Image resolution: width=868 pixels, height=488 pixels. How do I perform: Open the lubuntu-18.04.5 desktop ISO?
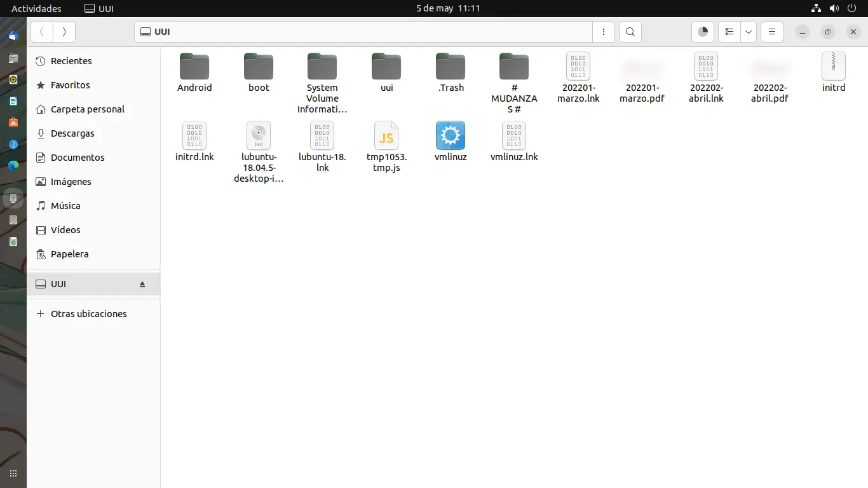click(x=258, y=135)
